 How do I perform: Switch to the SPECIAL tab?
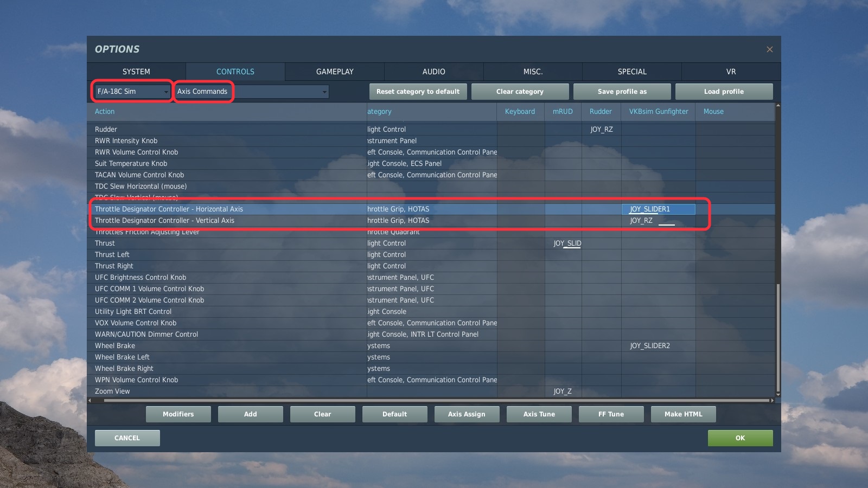[632, 72]
